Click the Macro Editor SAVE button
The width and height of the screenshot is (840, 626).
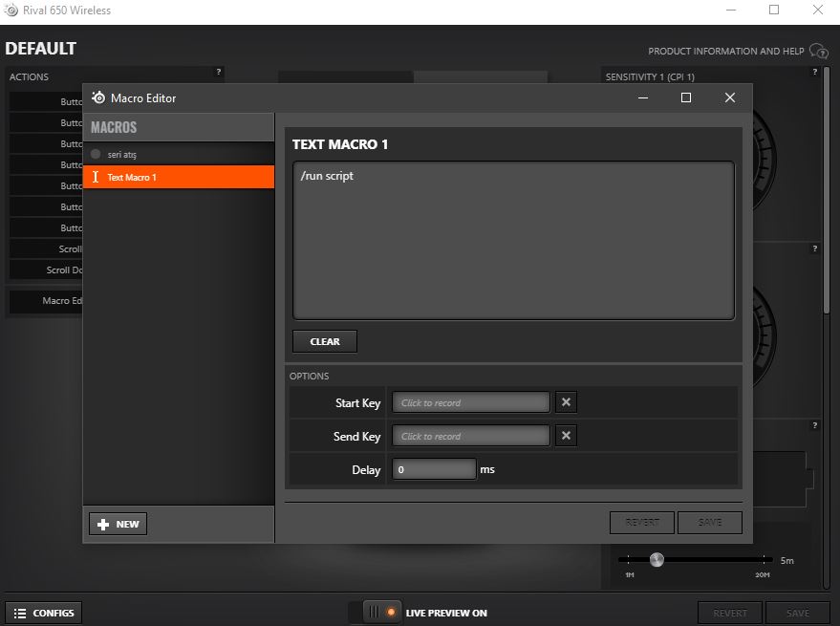(709, 522)
